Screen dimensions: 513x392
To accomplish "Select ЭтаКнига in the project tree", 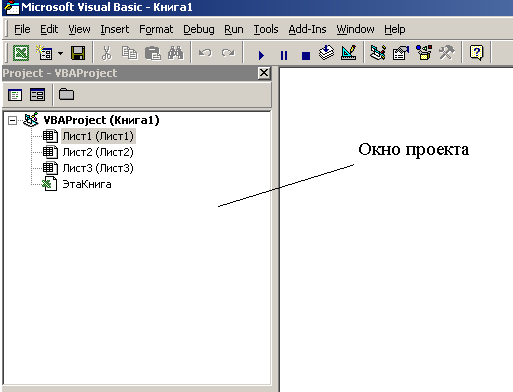I will click(x=87, y=184).
